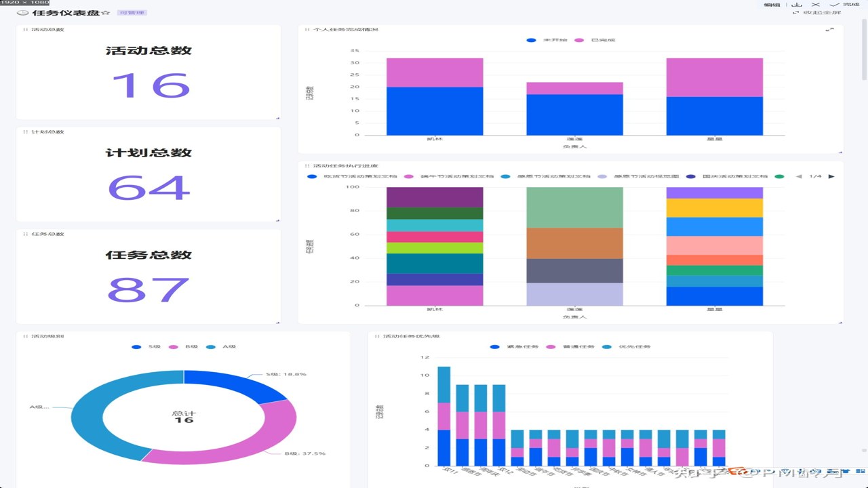Click the 编辑 edit menu item

tap(772, 5)
